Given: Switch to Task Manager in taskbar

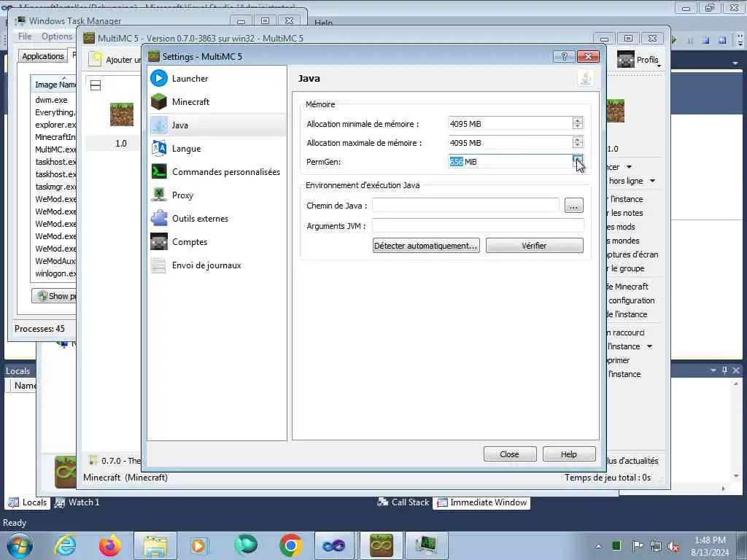Looking at the screenshot, I should (x=426, y=545).
